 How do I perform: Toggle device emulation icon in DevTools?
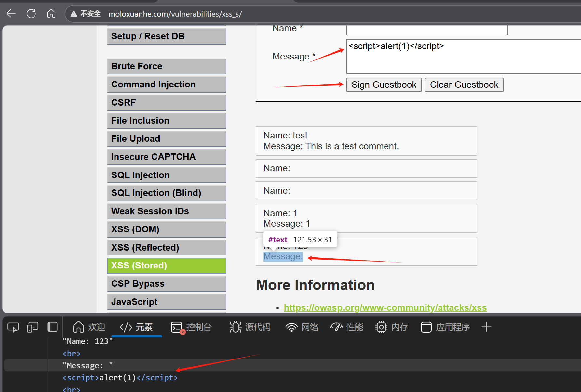pos(33,327)
